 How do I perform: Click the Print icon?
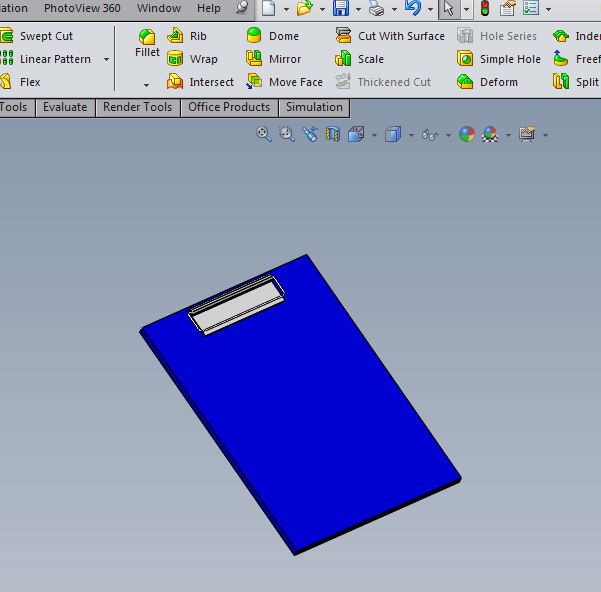[x=376, y=8]
